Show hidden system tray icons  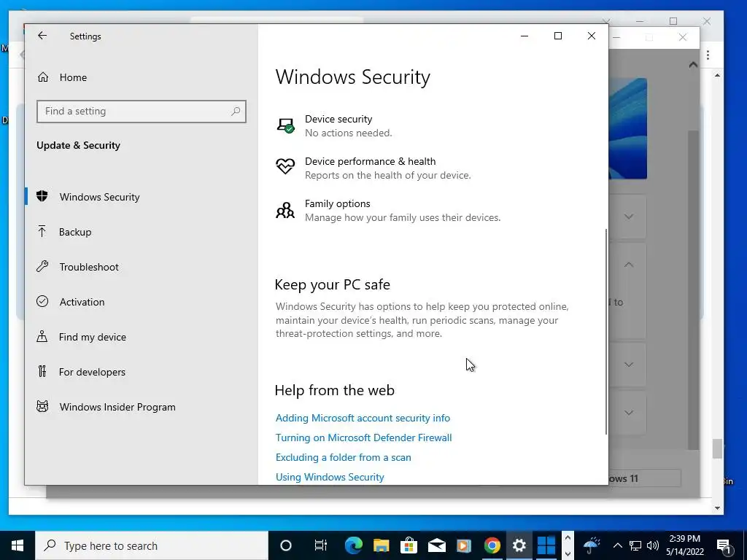[x=617, y=545]
